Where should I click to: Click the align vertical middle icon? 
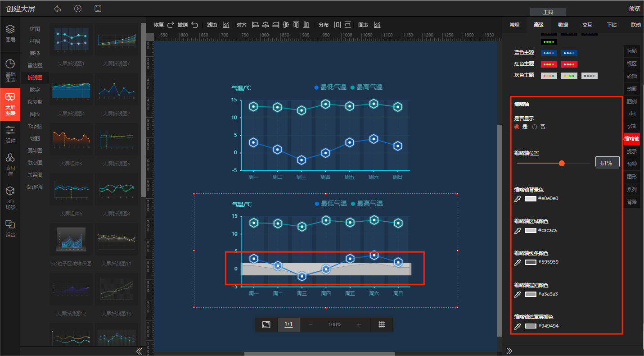pyautogui.click(x=286, y=25)
